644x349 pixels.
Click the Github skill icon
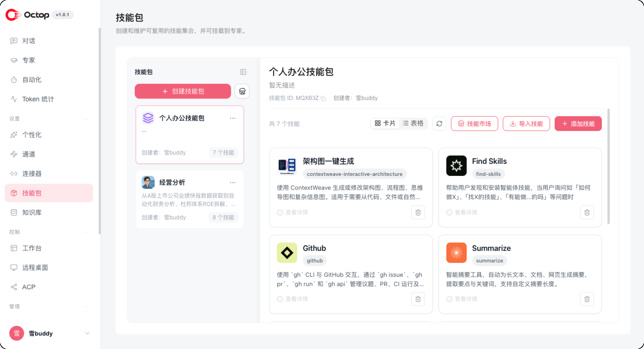(x=287, y=253)
